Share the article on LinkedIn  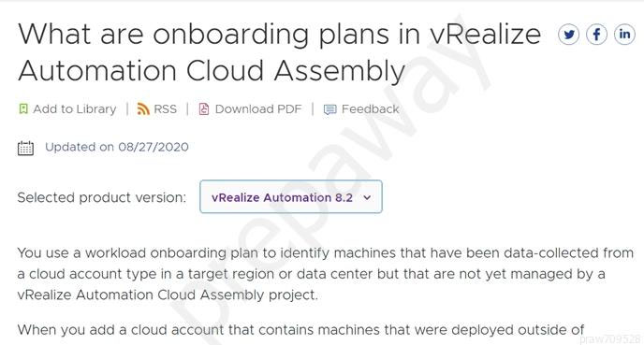click(x=624, y=35)
